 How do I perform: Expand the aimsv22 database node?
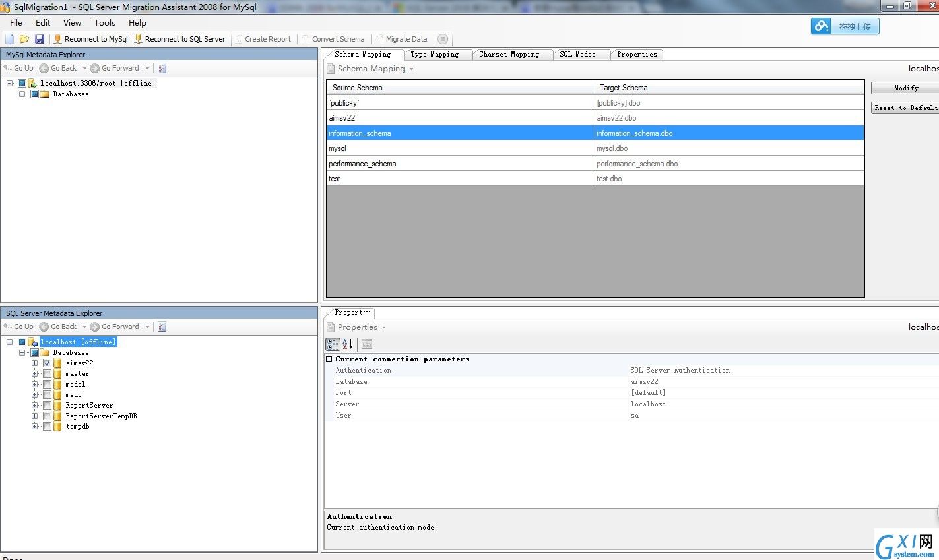pyautogui.click(x=34, y=363)
